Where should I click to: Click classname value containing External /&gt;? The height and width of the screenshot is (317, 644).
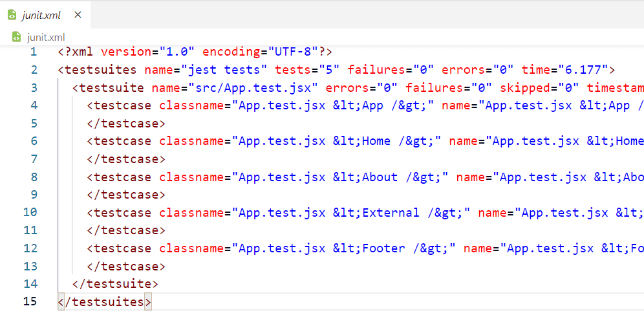click(x=351, y=213)
